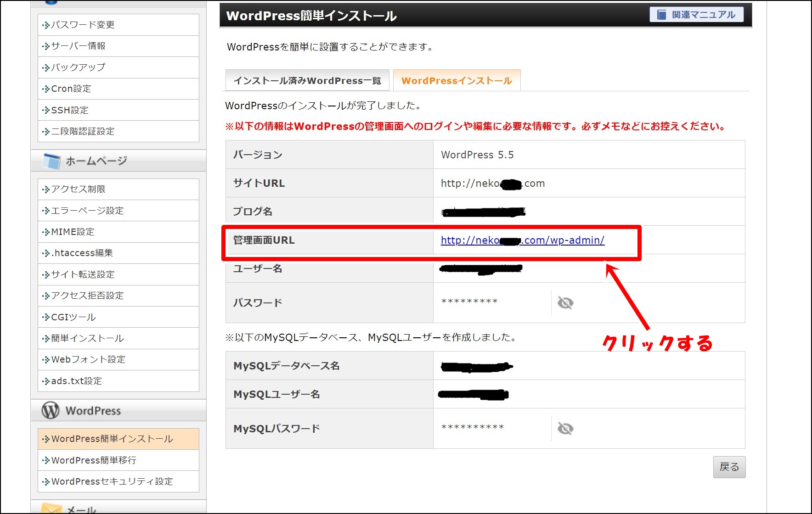Go to WordPressセキュリティ設定
The width and height of the screenshot is (812, 514).
click(118, 481)
